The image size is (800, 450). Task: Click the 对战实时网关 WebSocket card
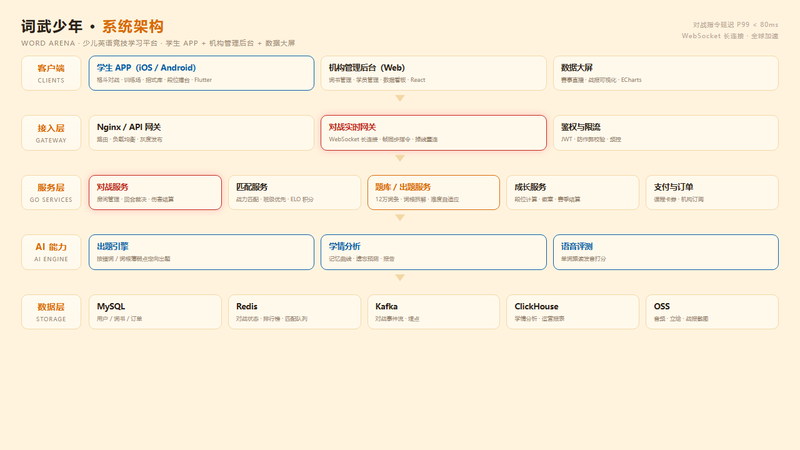433,133
